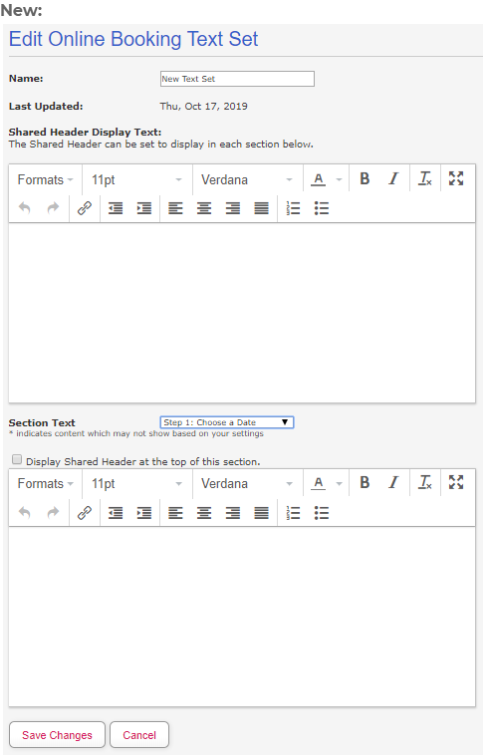Toggle bold in Shared Header editor
Viewport: 483px width, 755px height.
click(365, 179)
